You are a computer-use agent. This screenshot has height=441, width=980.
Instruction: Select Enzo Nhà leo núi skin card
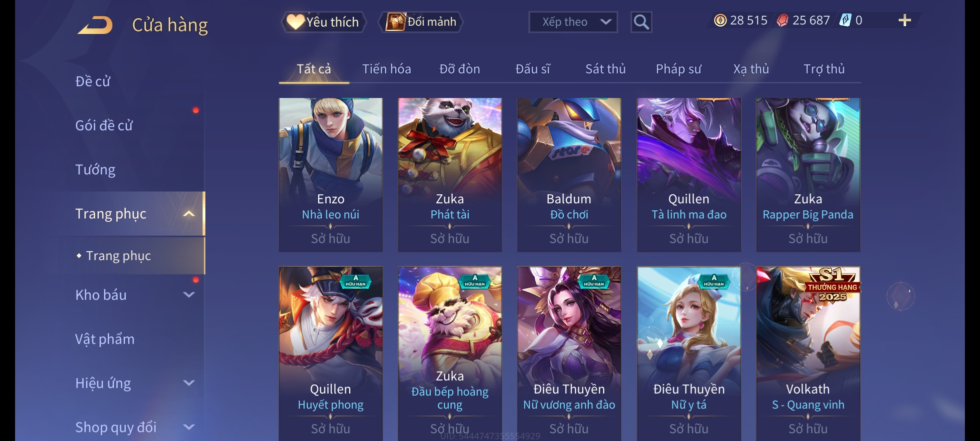(x=331, y=175)
